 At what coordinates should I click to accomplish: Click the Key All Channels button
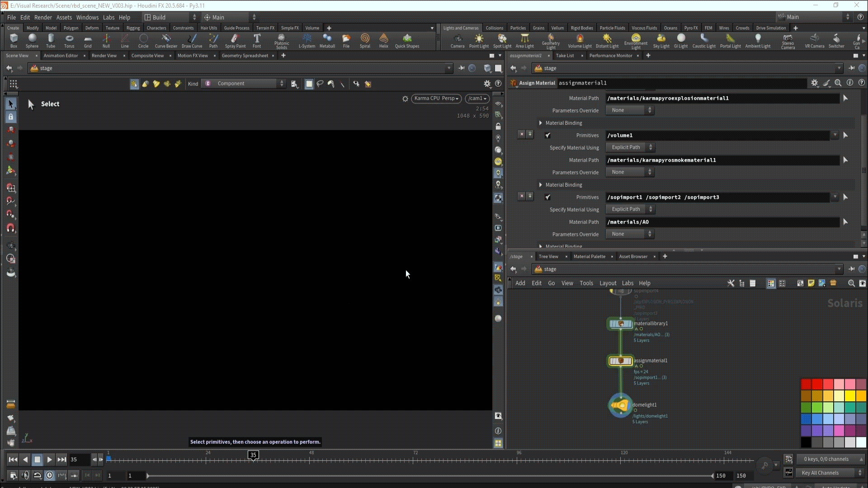[x=820, y=473]
